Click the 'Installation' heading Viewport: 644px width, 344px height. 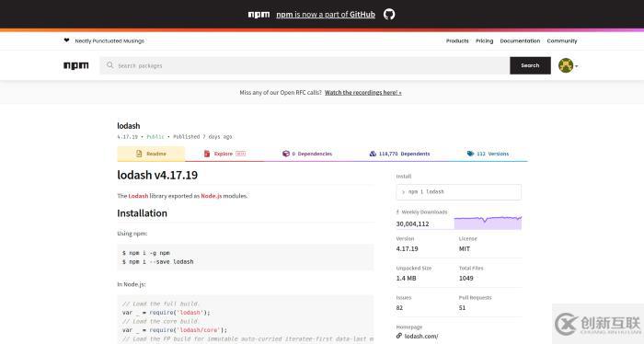(142, 213)
